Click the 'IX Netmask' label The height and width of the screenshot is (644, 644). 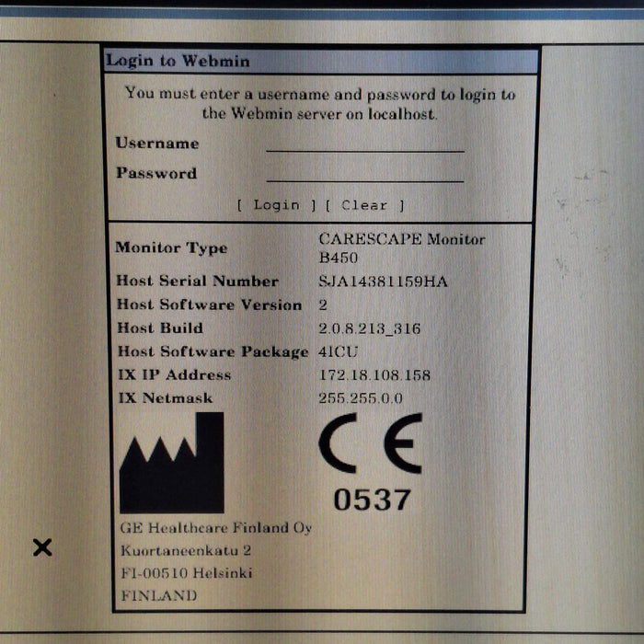click(166, 398)
